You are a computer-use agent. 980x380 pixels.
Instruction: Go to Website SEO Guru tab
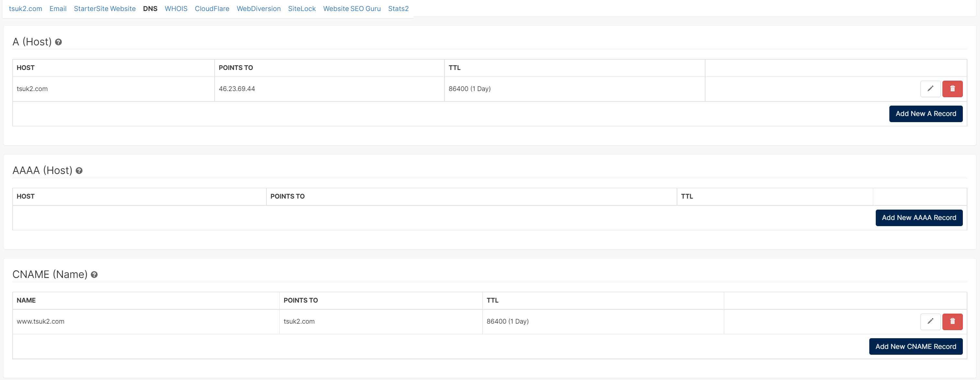pyautogui.click(x=352, y=8)
